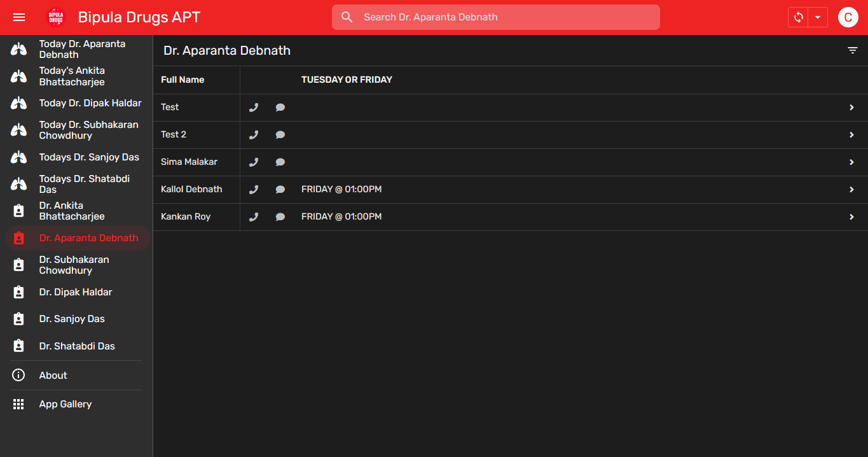The height and width of the screenshot is (457, 868).
Task: Open Kallol Debnath row details chevron
Action: pyautogui.click(x=851, y=190)
